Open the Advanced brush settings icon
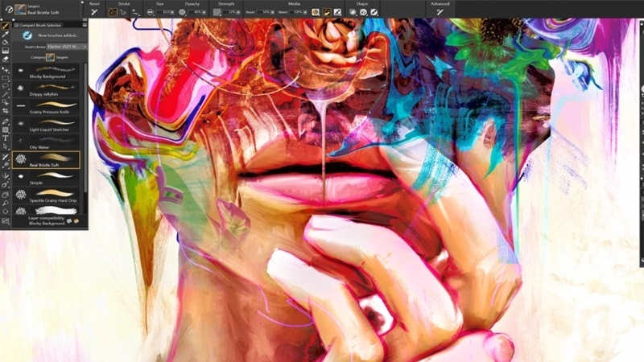This screenshot has height=362, width=644. click(x=440, y=12)
